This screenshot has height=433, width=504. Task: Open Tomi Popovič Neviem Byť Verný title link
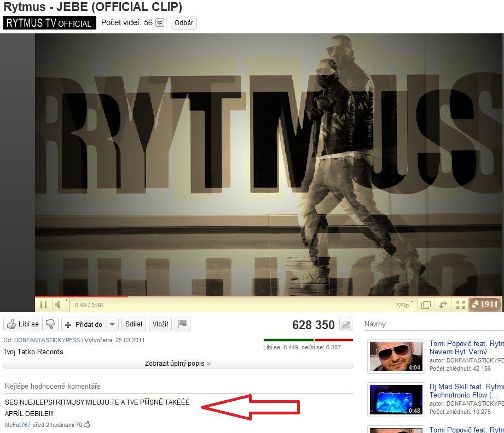click(466, 348)
